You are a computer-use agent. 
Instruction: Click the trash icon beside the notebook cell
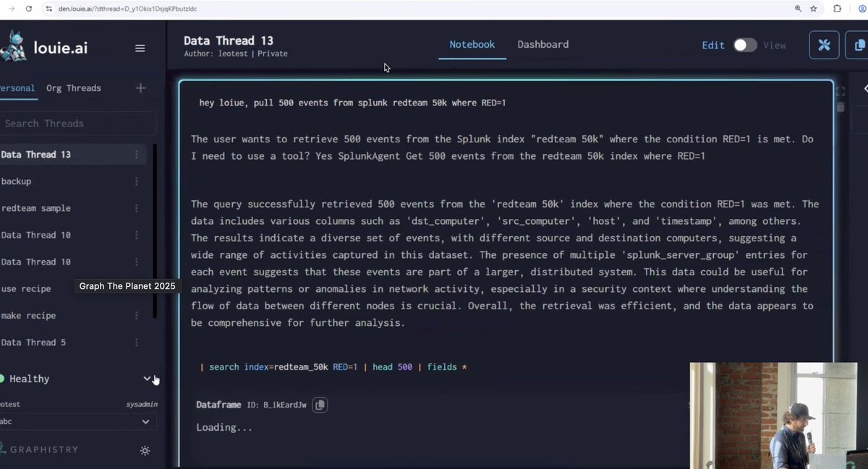[840, 107]
